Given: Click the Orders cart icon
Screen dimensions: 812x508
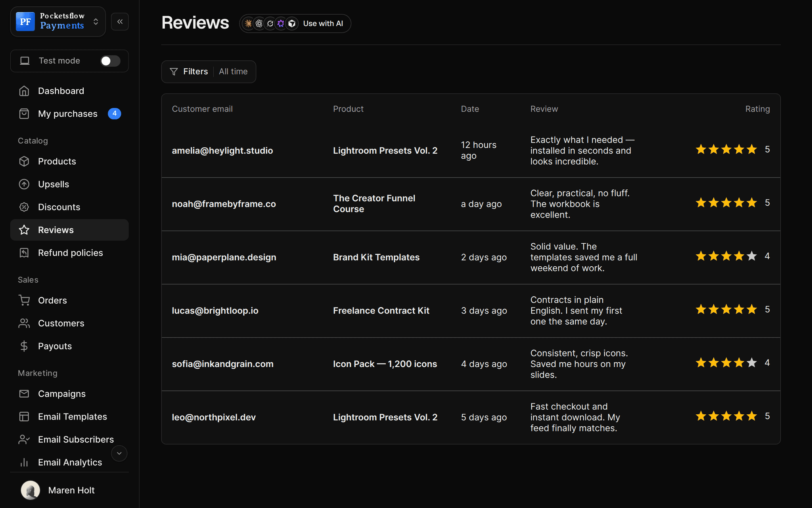Looking at the screenshot, I should pos(24,300).
